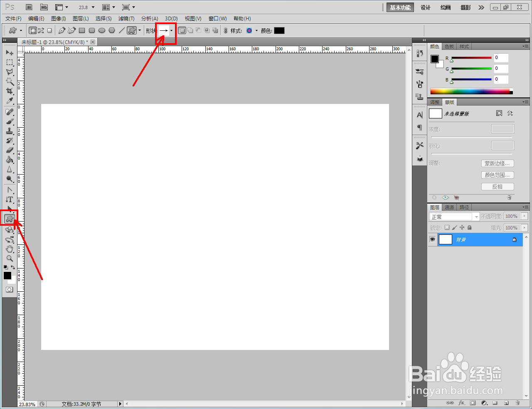Choose Ellipse shape in options bar
The image size is (532, 409).
(x=102, y=30)
